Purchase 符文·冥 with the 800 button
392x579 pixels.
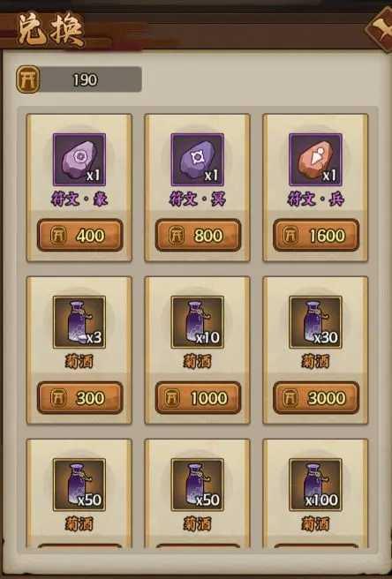[198, 235]
